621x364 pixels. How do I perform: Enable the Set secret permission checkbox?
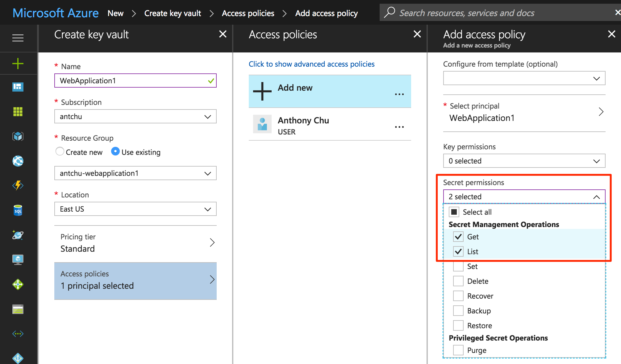point(458,266)
